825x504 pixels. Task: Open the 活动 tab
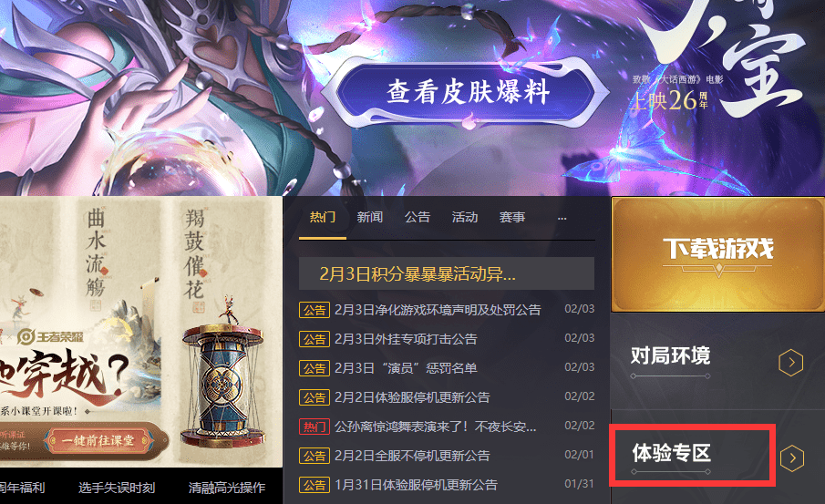(x=465, y=217)
